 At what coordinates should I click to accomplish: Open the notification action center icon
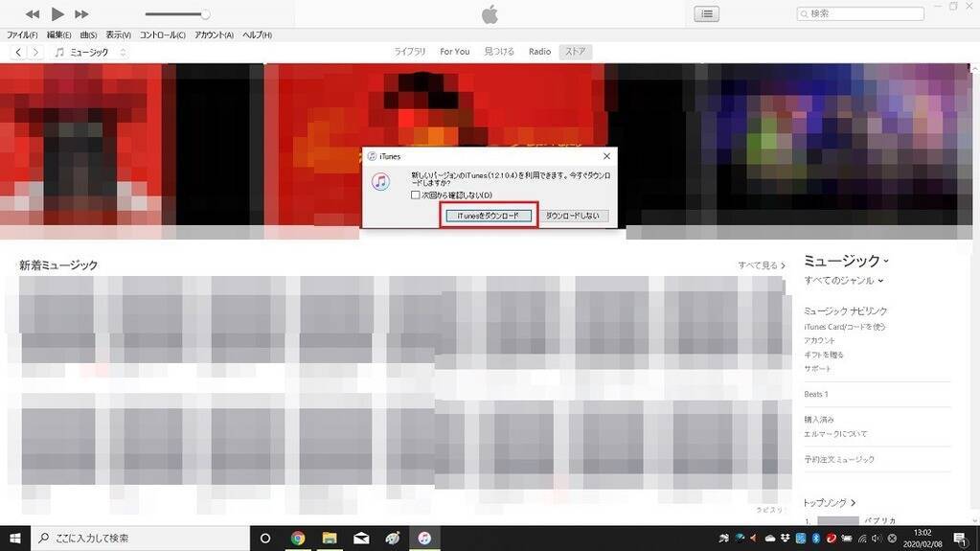(961, 538)
